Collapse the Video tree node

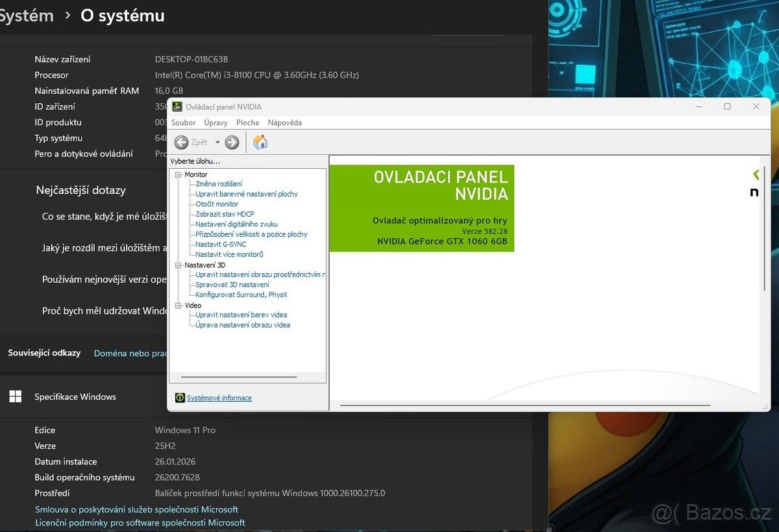pos(179,305)
